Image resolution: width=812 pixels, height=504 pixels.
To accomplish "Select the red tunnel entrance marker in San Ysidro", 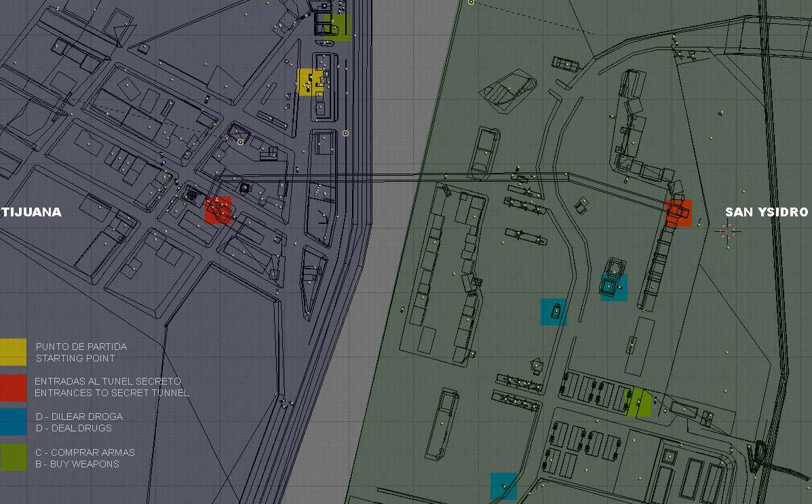I will (x=678, y=212).
